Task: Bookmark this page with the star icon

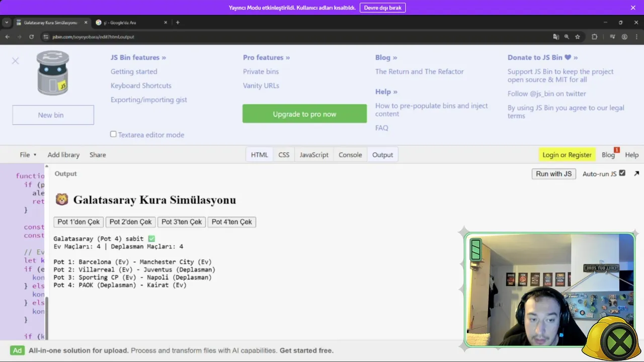Action: click(578, 37)
